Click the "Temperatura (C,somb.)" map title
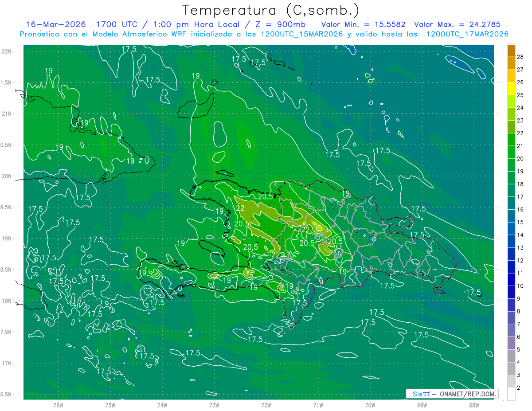Image resolution: width=532 pixels, height=411 pixels. click(x=270, y=10)
